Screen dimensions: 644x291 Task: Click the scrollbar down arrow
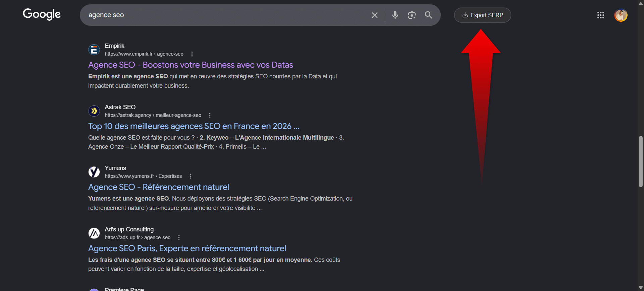tap(641, 288)
